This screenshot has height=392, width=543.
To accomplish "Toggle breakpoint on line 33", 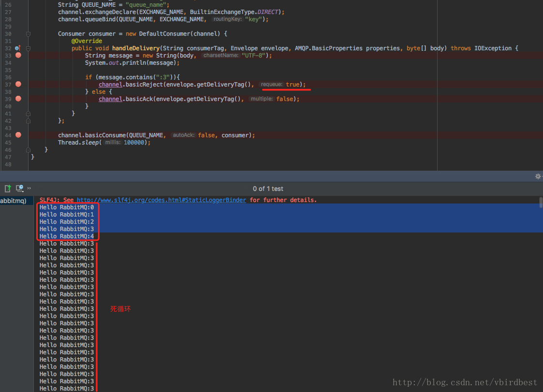I will [18, 56].
